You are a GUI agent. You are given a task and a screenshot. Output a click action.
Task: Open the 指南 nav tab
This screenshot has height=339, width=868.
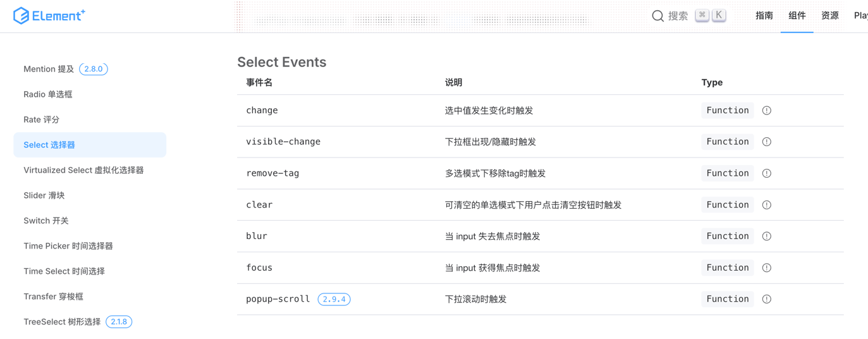point(764,16)
